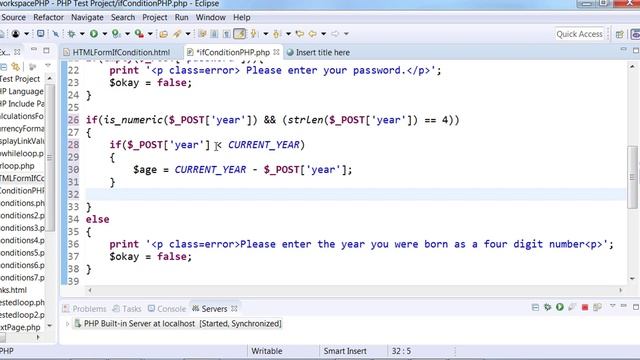Click the Start server green icon in Servers view

coord(560,307)
